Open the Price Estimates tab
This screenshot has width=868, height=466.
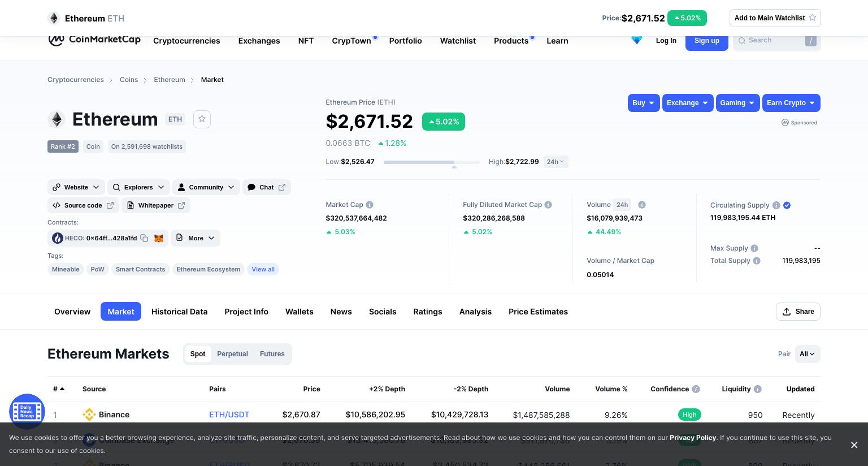click(x=538, y=312)
